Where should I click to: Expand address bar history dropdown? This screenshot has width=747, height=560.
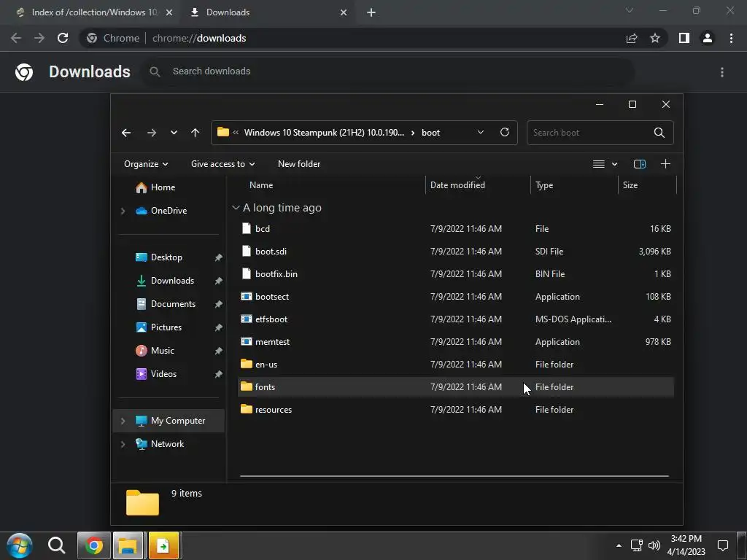[481, 133]
